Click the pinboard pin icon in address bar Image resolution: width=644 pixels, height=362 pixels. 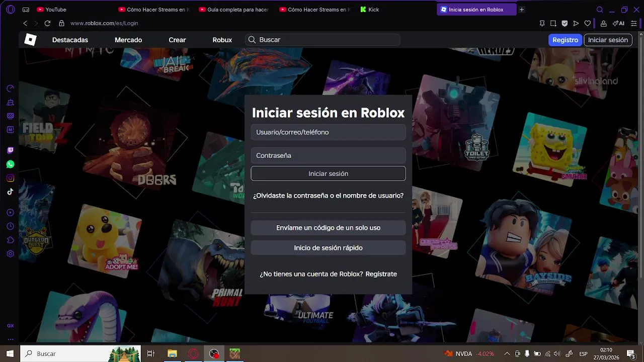542,23
